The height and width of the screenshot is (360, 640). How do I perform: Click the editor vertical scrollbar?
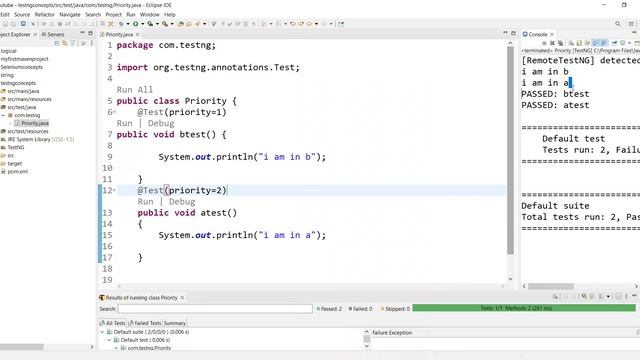pyautogui.click(x=510, y=150)
